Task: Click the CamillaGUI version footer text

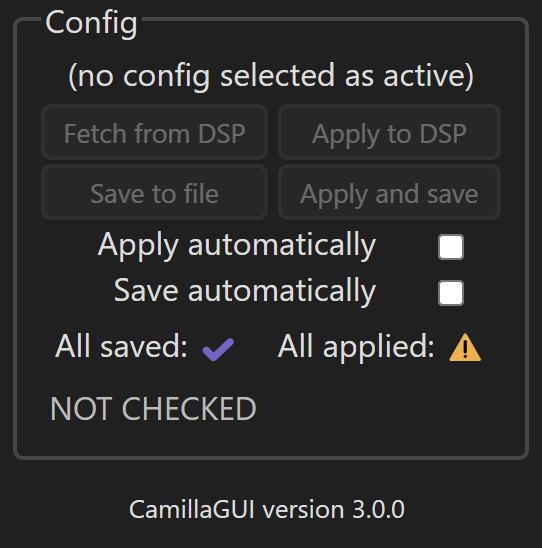Action: click(267, 509)
